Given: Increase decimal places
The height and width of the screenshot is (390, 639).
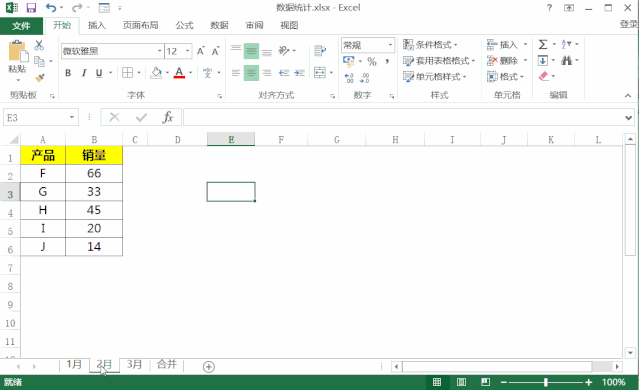Looking at the screenshot, I should coord(349,77).
